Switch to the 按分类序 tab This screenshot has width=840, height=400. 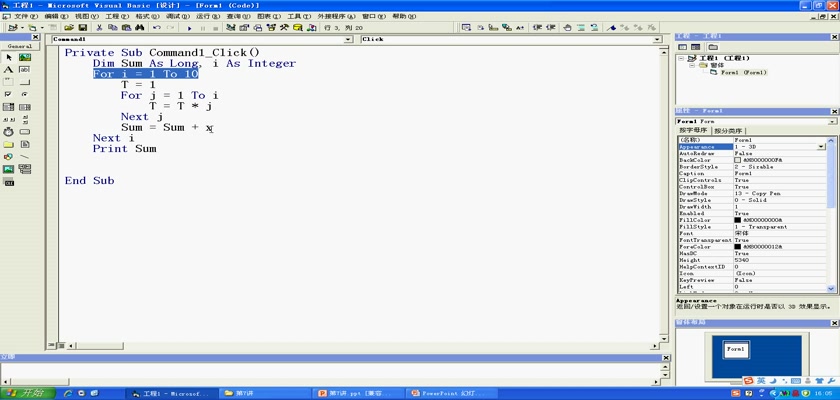(x=728, y=130)
